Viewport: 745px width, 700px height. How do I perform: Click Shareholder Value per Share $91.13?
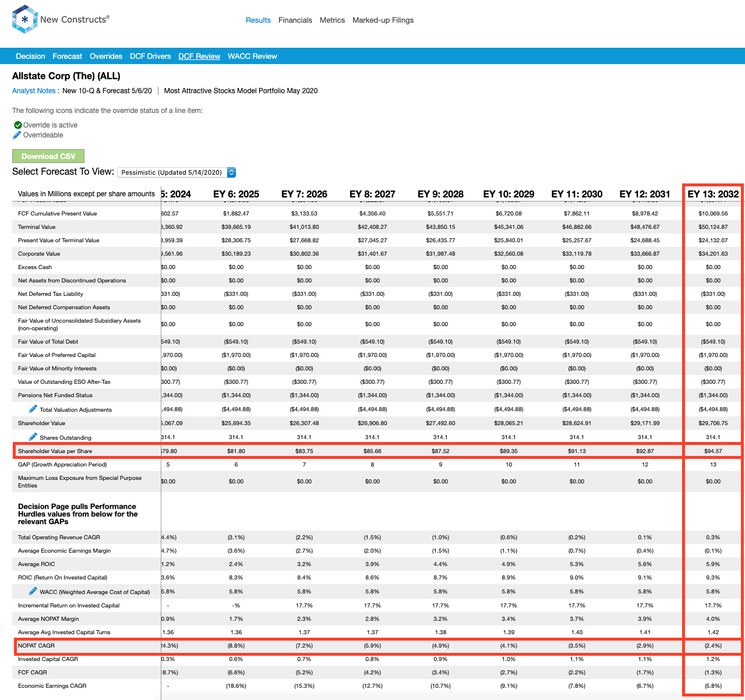(577, 451)
